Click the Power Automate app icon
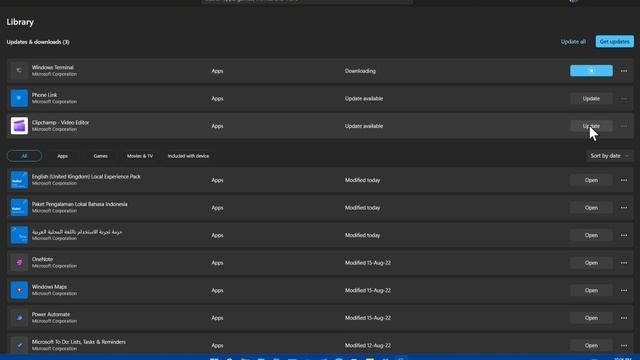640x360 pixels. click(x=19, y=318)
